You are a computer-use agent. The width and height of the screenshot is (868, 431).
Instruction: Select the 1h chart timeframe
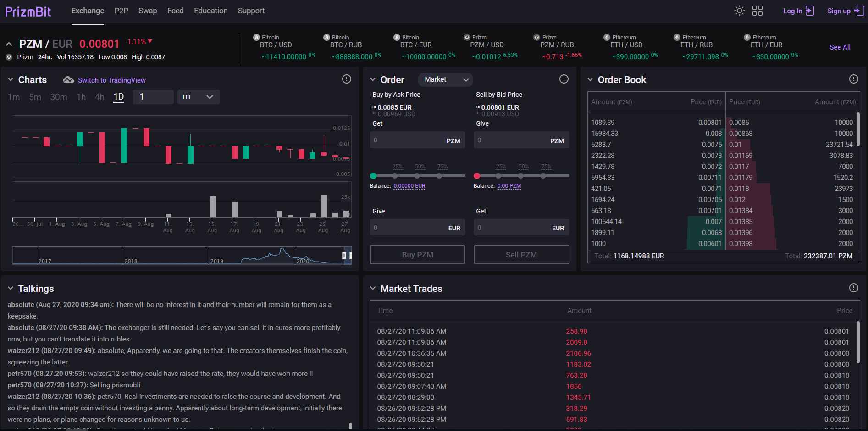coord(81,97)
